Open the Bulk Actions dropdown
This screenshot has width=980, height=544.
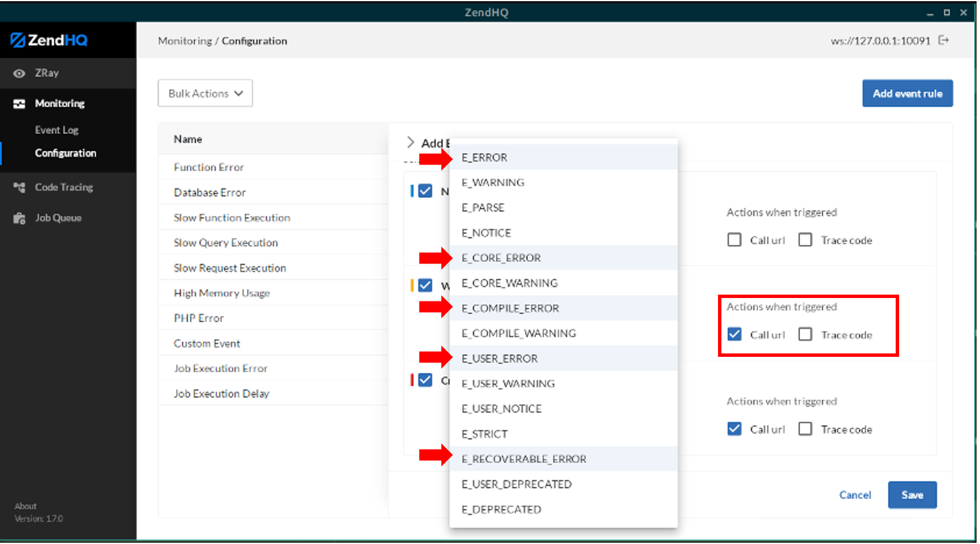205,93
